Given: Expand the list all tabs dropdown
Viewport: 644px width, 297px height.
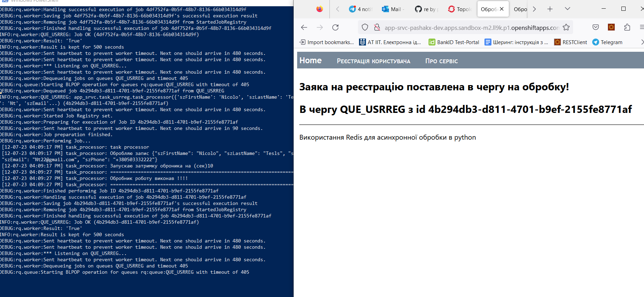Looking at the screenshot, I should (x=568, y=9).
